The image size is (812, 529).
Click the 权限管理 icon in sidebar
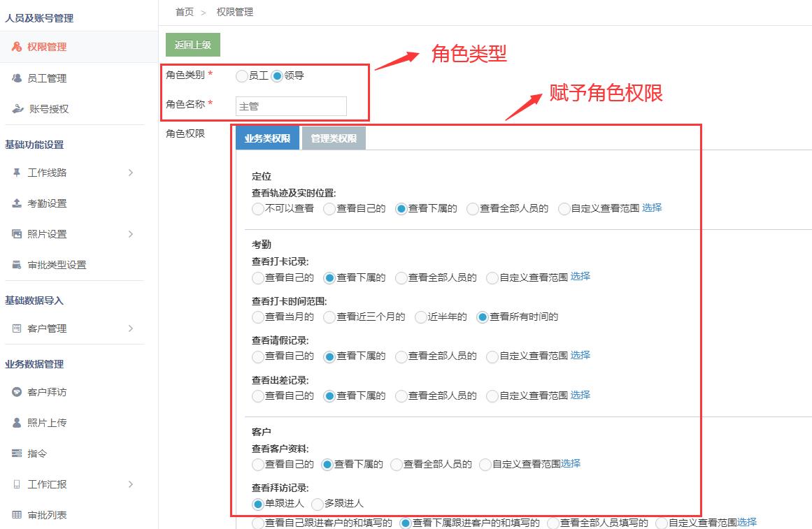(17, 47)
